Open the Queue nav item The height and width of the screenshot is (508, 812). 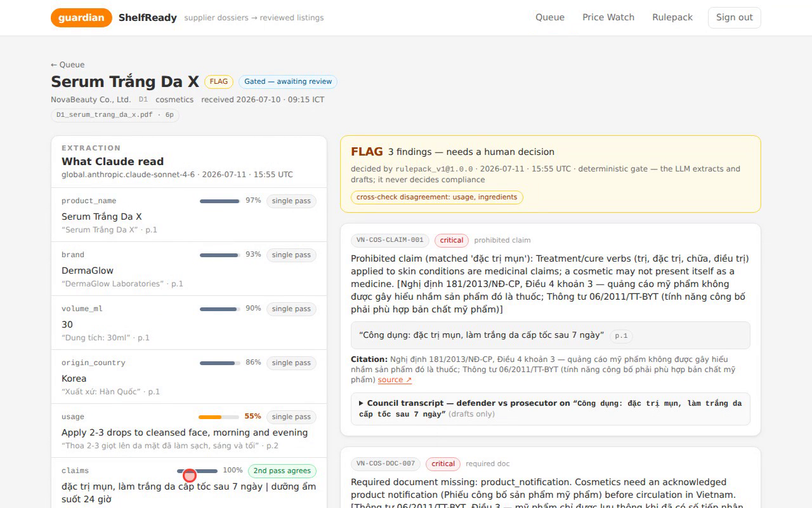click(550, 18)
